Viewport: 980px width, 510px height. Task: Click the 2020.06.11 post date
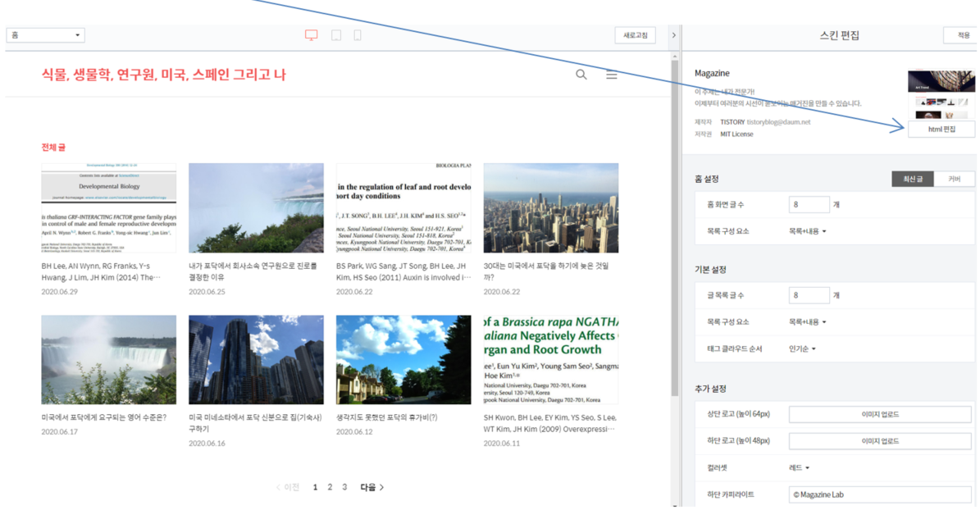pyautogui.click(x=502, y=443)
